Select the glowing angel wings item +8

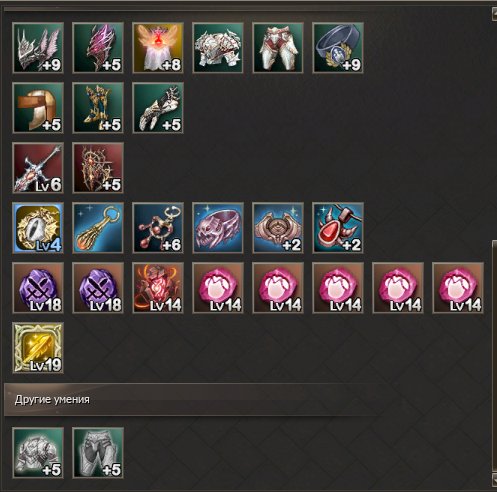158,48
